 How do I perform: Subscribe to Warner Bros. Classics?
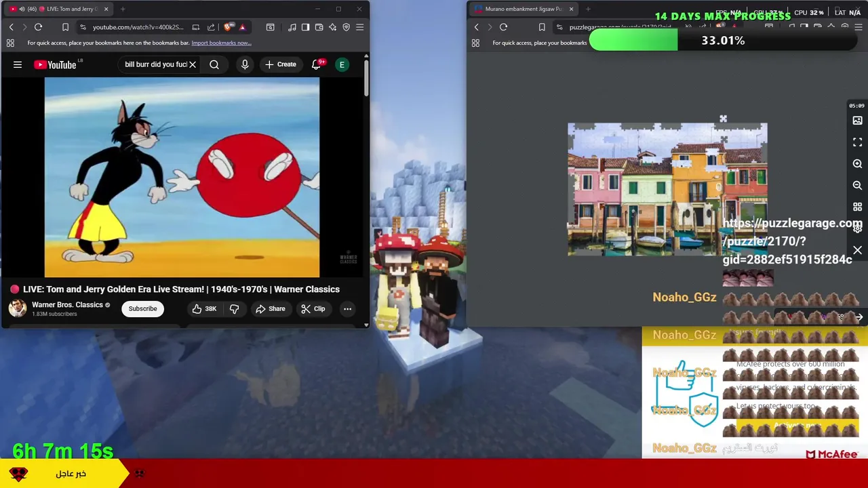tap(142, 308)
